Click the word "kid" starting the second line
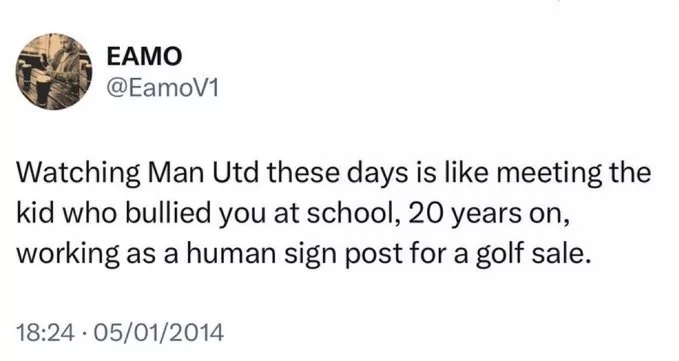 pos(36,213)
